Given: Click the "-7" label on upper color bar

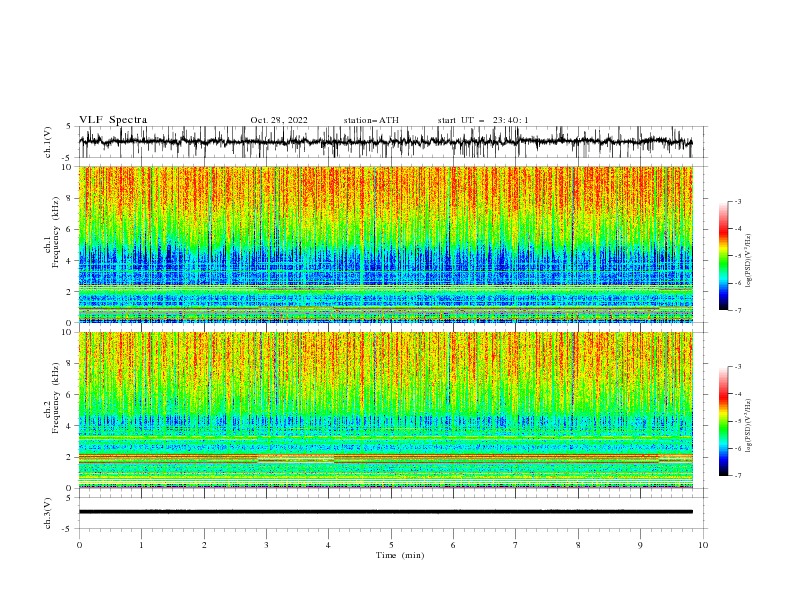Looking at the screenshot, I should coord(738,310).
